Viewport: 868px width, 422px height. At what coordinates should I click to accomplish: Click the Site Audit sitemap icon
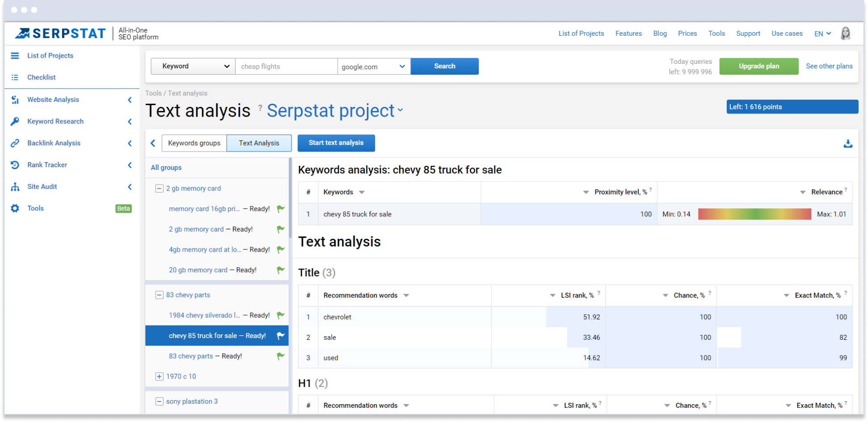click(x=15, y=187)
